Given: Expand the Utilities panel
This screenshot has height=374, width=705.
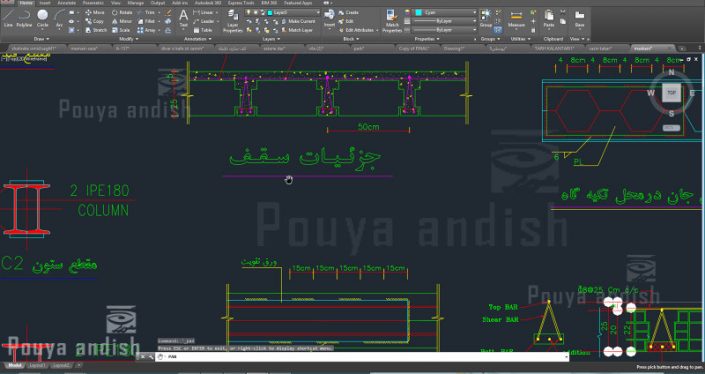Looking at the screenshot, I should click(x=520, y=39).
